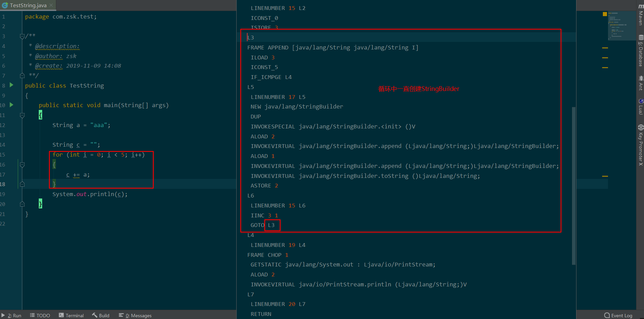The image size is (644, 319).
Task: Click the yellow inspection status indicator
Action: (x=605, y=14)
